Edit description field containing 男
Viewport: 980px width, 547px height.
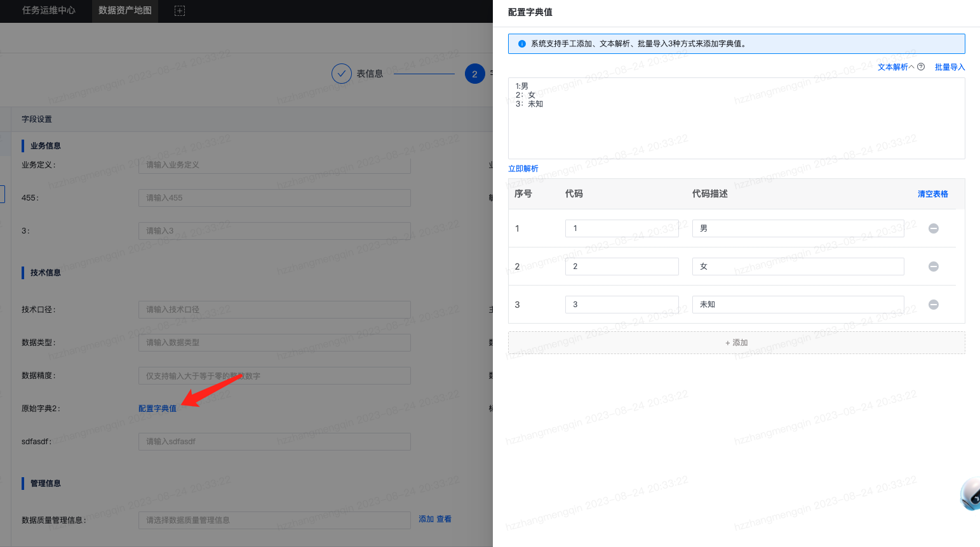tap(798, 228)
